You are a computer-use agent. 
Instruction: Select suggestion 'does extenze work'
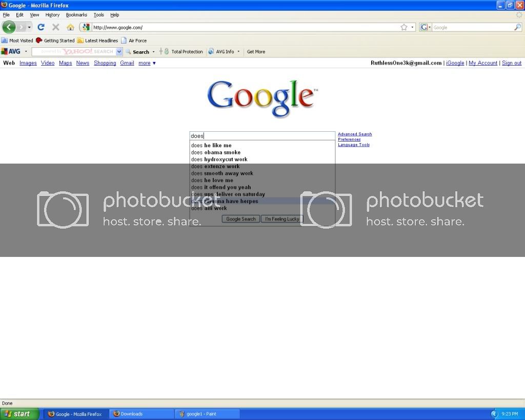[x=262, y=167]
